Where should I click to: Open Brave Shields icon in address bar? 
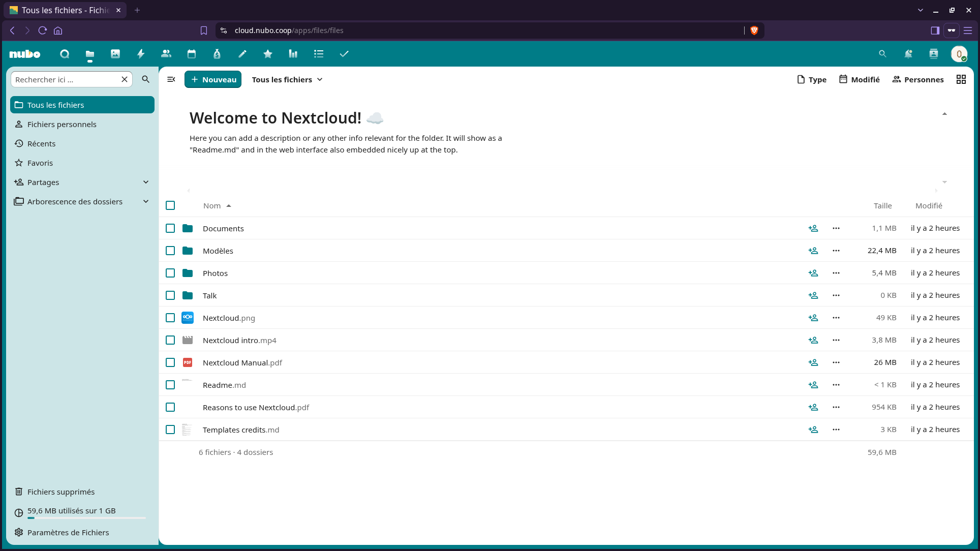coord(754,30)
